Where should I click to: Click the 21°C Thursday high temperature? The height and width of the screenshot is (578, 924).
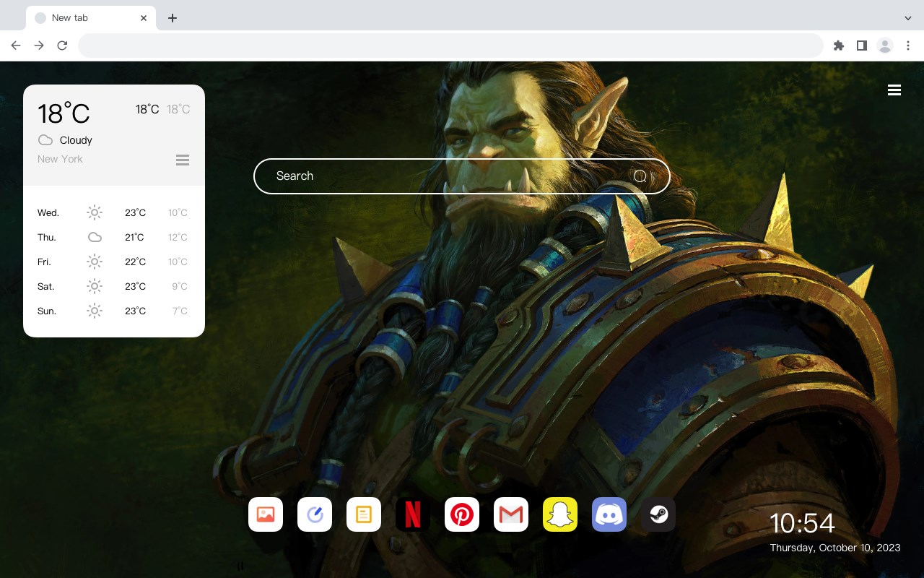(x=134, y=237)
